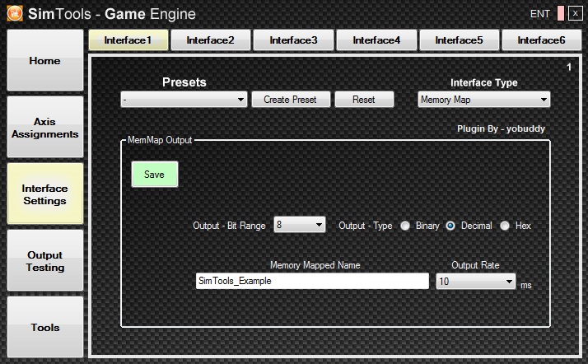Switch to the Interface2 tab
Image resolution: width=588 pixels, height=364 pixels.
210,40
